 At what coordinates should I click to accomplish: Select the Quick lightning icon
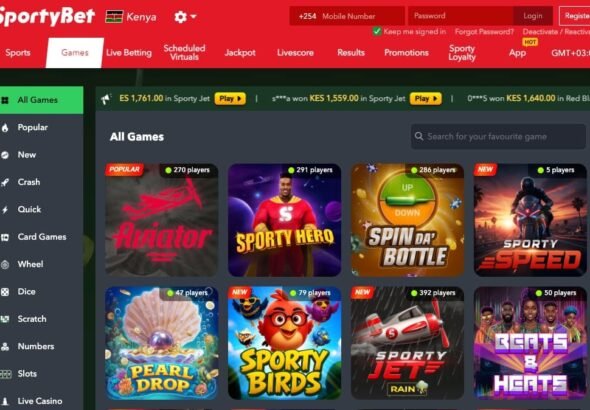point(5,210)
